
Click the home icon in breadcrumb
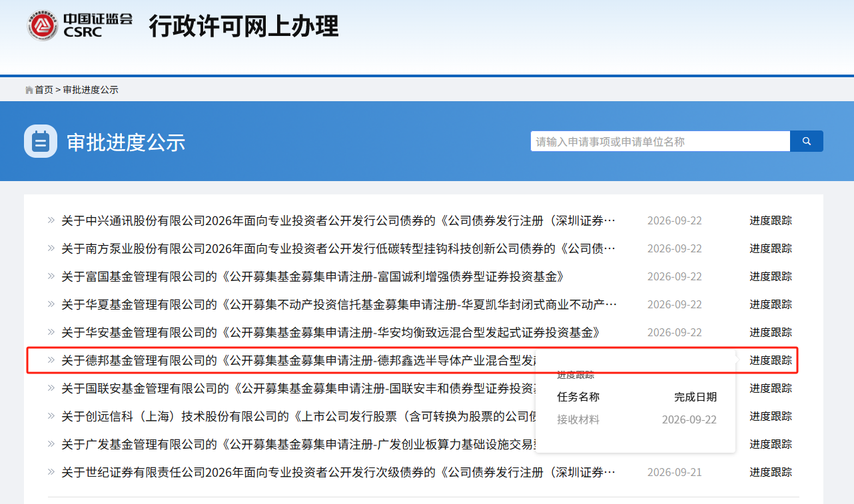[x=29, y=90]
